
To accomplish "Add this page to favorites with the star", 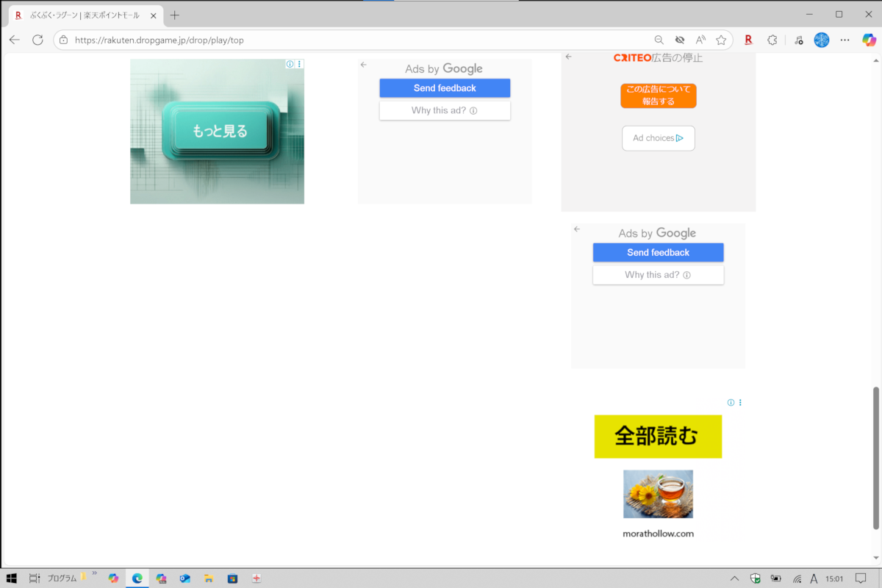I will pos(722,40).
